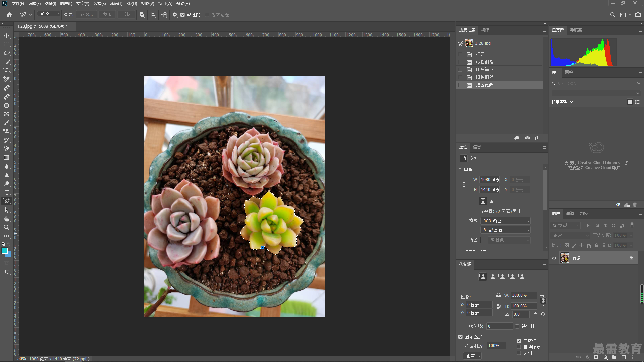Click the Shape make button
The image size is (644, 362).
pos(126,15)
